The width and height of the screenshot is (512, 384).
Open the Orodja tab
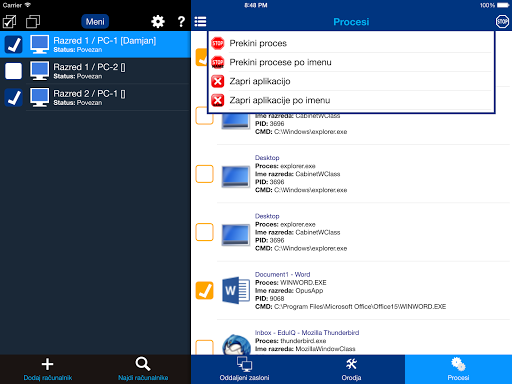(x=351, y=369)
